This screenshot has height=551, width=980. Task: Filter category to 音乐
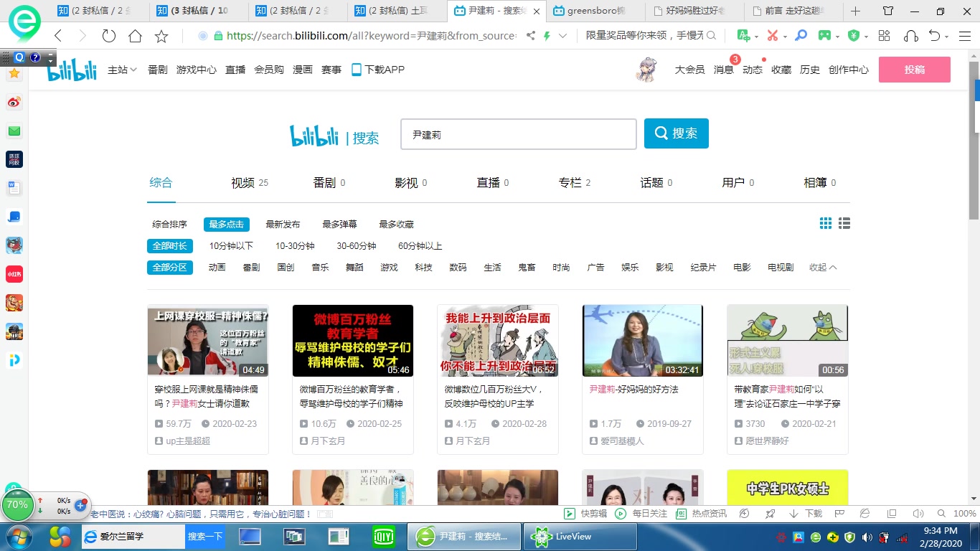[320, 268]
